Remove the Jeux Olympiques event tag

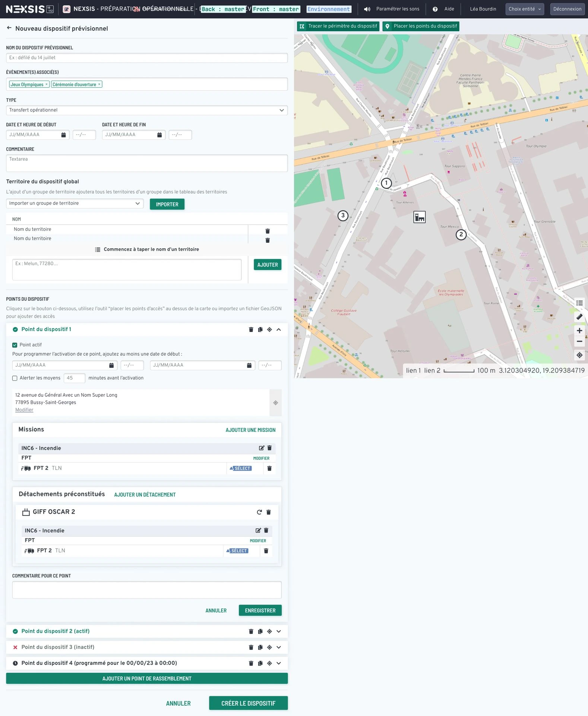click(x=47, y=84)
